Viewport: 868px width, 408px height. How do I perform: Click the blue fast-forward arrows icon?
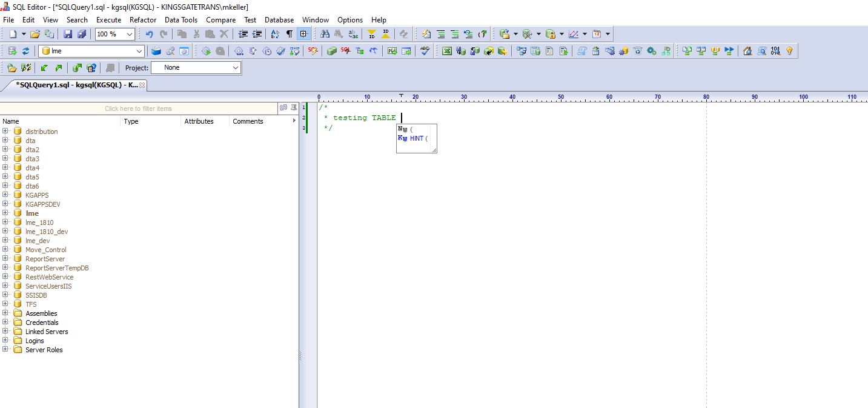pos(729,51)
